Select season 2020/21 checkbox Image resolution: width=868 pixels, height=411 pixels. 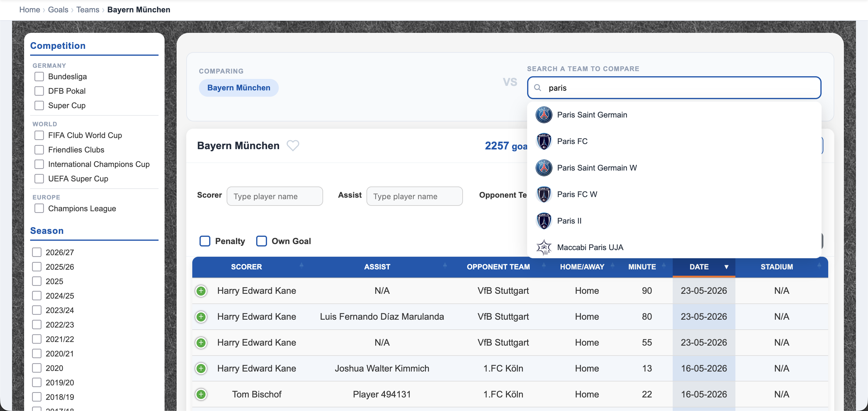click(x=37, y=354)
